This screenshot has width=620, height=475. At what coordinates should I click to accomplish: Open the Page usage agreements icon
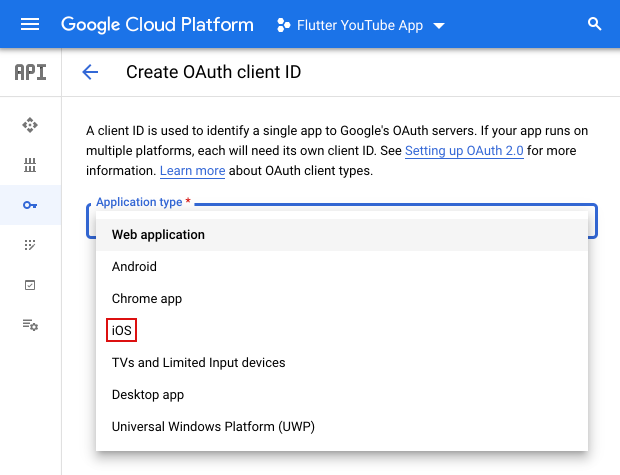[30, 325]
